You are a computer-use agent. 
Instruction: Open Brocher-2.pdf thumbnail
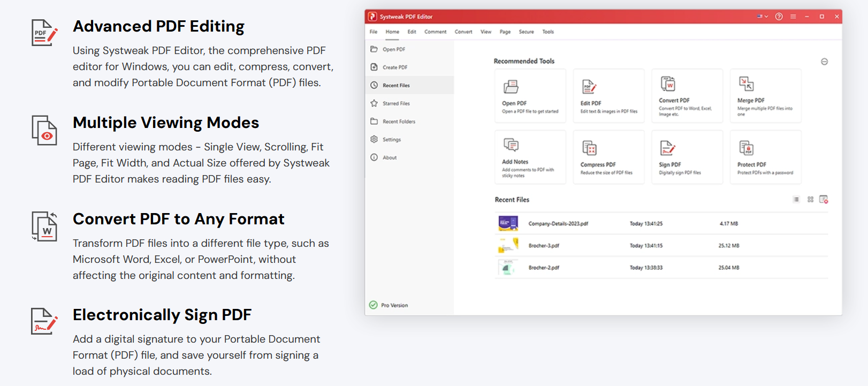(x=508, y=267)
